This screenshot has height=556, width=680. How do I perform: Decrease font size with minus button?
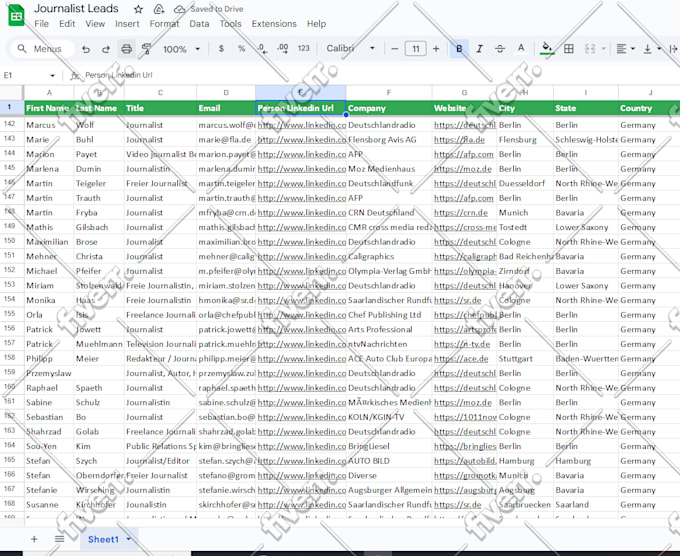click(394, 49)
